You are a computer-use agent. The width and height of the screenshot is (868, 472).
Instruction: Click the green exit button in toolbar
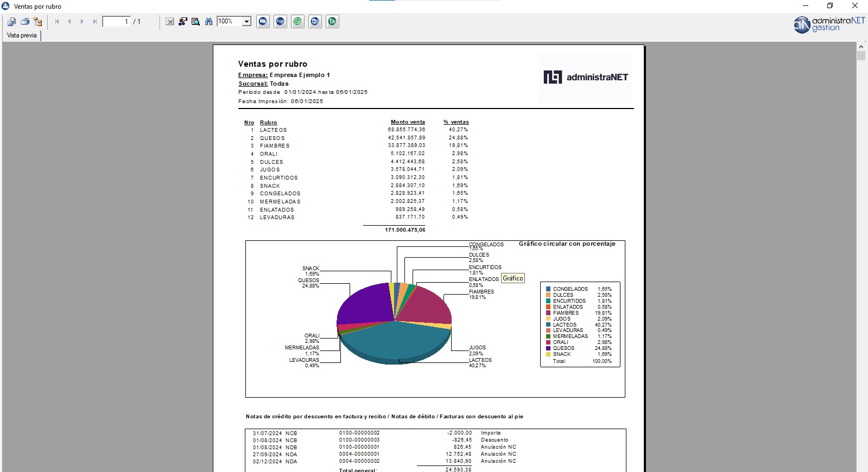click(333, 22)
